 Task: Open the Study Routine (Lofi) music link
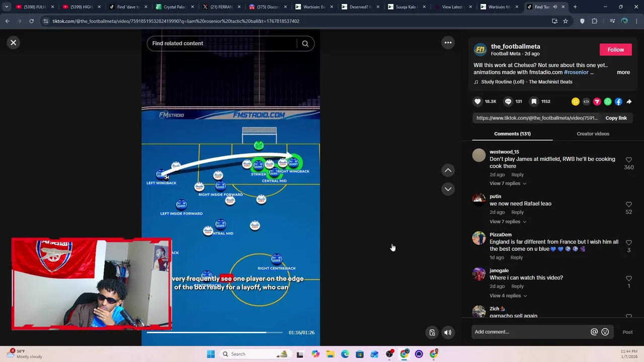point(527,82)
